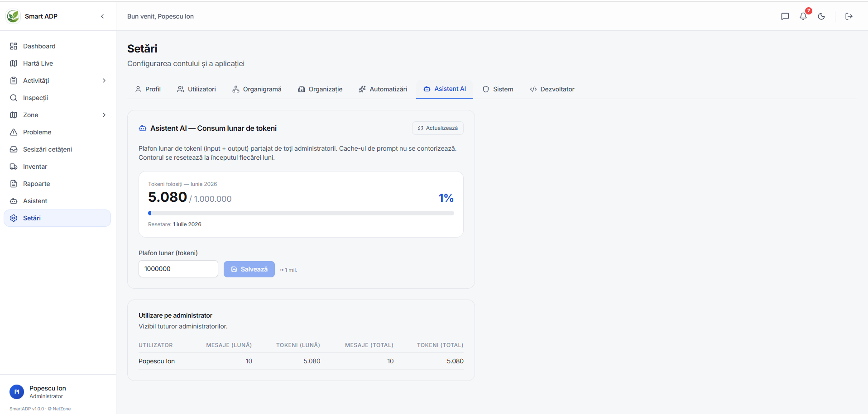Screen dimensions: 868x414
Task: Open Dashboard from the sidebar
Action: point(57,46)
